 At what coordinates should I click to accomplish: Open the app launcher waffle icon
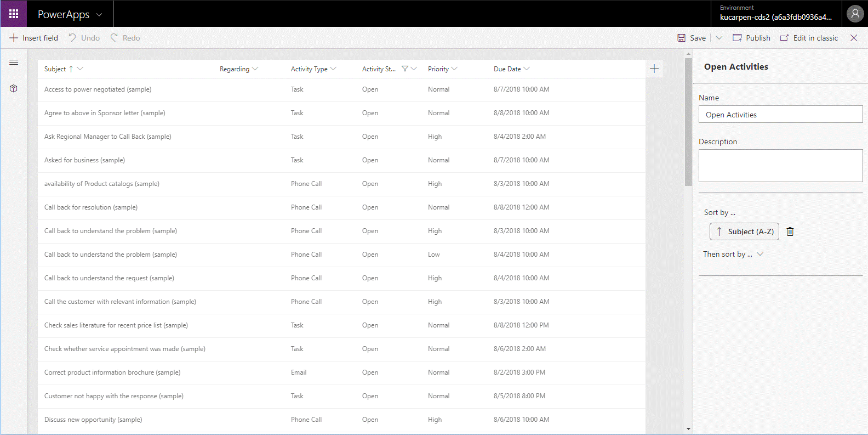tap(14, 14)
